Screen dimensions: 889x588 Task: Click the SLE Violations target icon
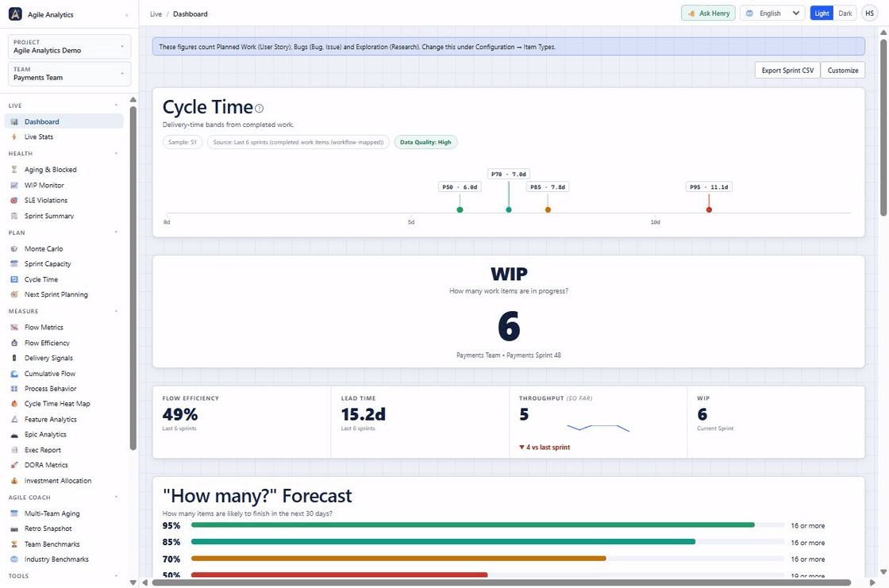pos(14,200)
